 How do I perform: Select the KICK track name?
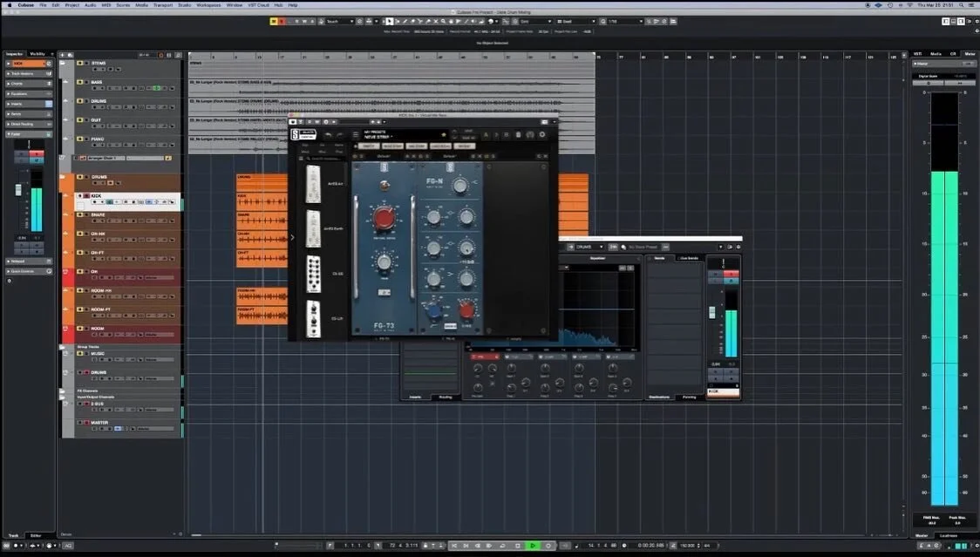96,195
